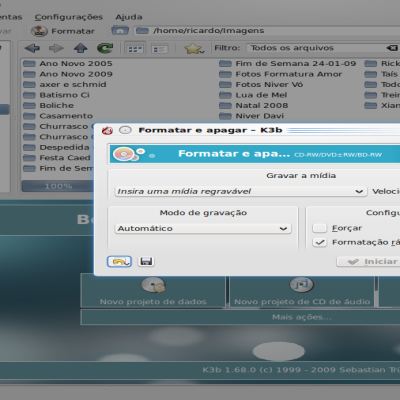
Task: Navigate back in file browser
Action: pyautogui.click(x=32, y=48)
